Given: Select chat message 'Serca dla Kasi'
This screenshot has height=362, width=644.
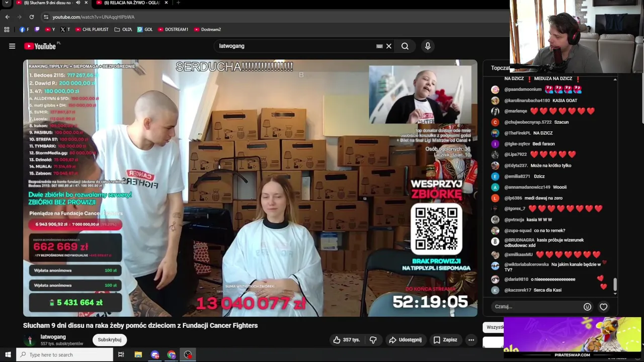Looking at the screenshot, I should click(547, 290).
